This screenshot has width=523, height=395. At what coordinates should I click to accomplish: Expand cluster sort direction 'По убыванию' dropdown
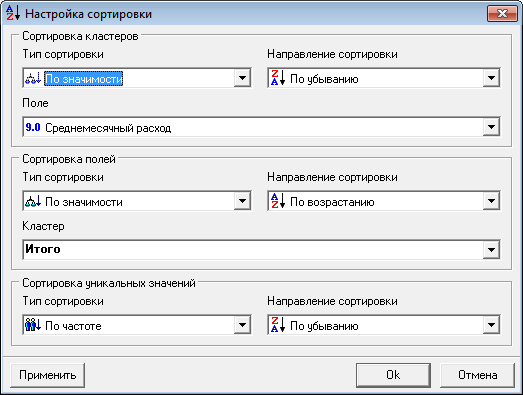[x=491, y=78]
